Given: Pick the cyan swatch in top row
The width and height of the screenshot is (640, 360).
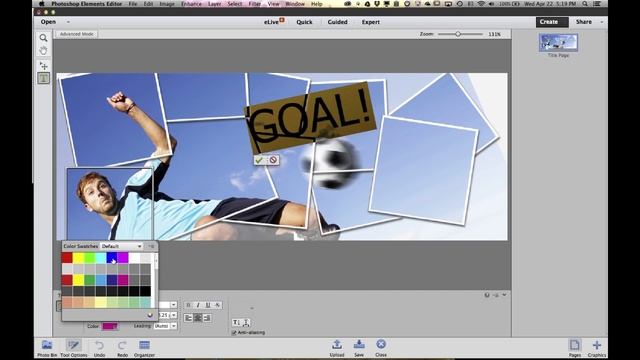Looking at the screenshot, I should 100,258.
